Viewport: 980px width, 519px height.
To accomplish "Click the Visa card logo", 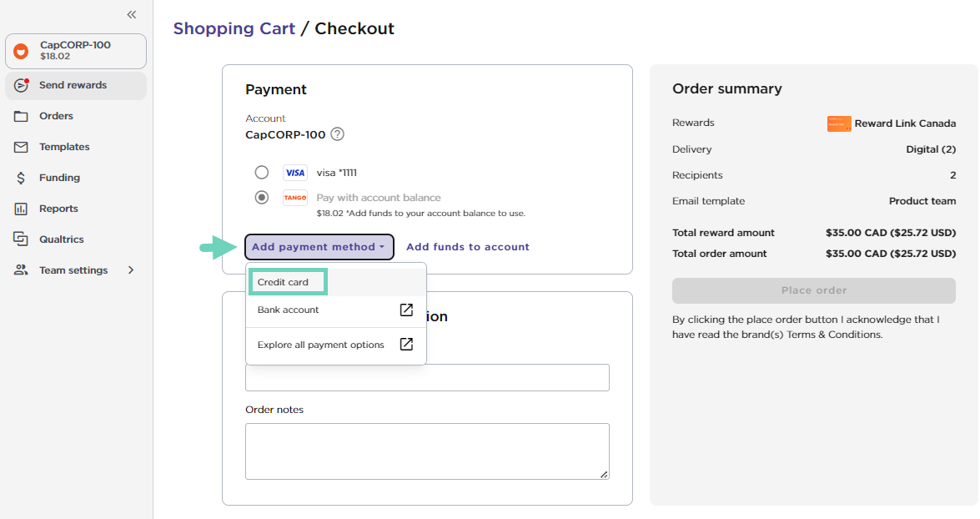I will pos(294,172).
